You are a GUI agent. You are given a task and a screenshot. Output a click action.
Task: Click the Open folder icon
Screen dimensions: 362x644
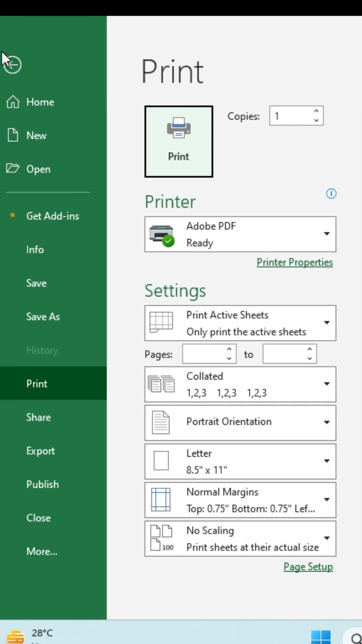(13, 168)
